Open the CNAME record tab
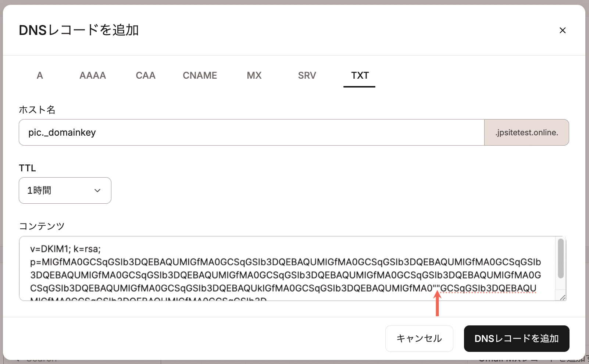 pos(200,75)
